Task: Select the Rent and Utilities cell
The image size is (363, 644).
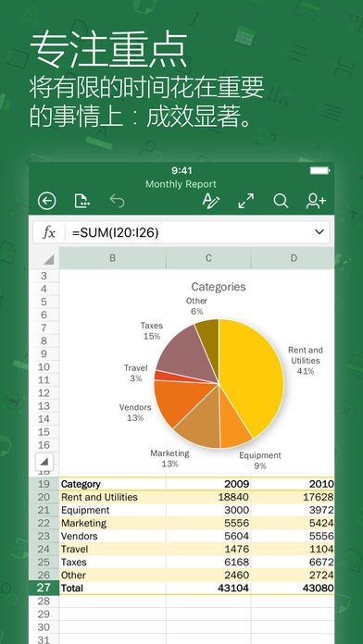Action: pos(113,497)
